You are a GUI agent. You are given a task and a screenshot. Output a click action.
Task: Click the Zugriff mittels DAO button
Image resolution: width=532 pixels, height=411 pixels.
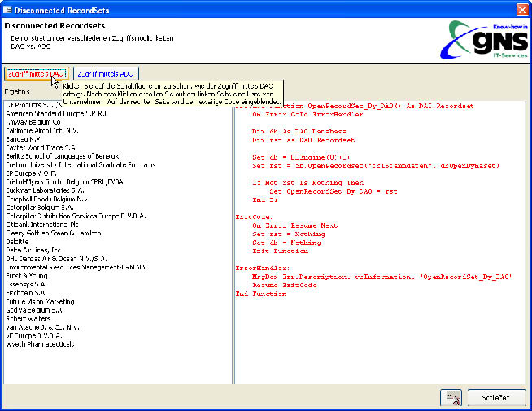pyautogui.click(x=37, y=73)
